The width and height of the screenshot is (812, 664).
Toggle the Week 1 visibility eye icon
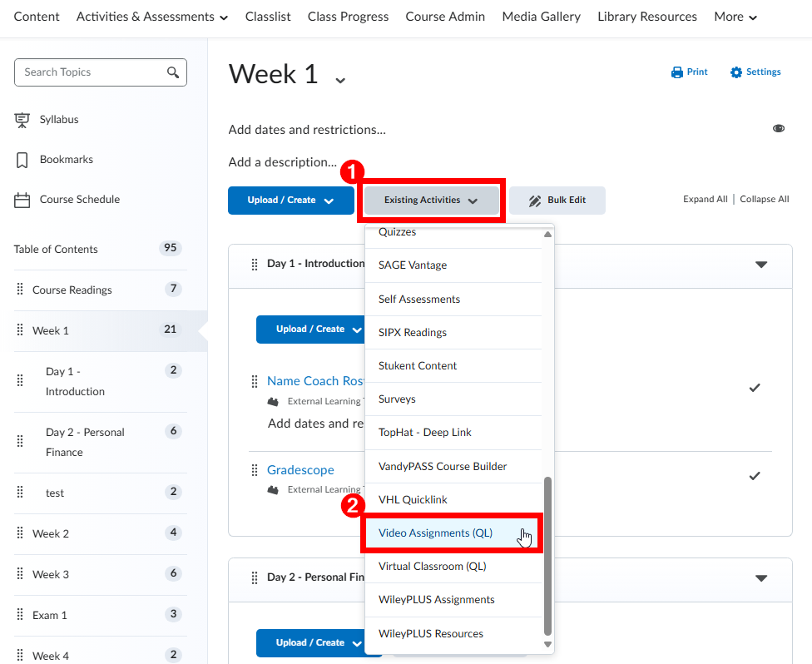[x=779, y=129]
